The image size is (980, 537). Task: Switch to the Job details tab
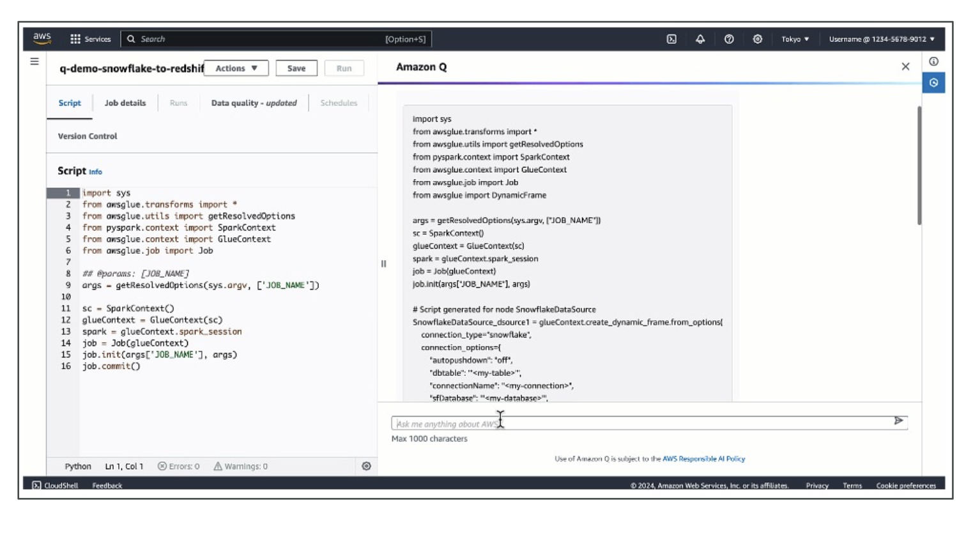(x=125, y=103)
